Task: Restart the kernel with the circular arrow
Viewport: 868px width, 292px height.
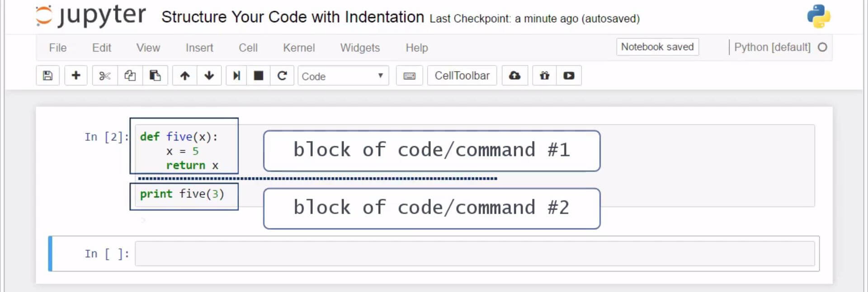Action: (282, 76)
